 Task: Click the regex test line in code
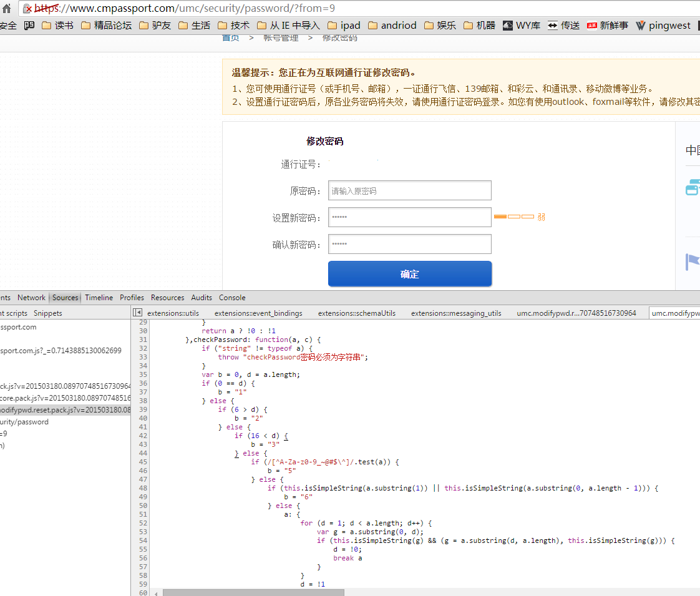tap(325, 462)
